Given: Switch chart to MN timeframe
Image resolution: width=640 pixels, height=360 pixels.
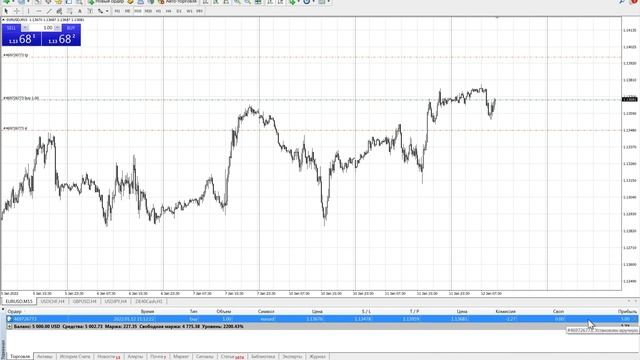Looking at the screenshot, I should (199, 11).
